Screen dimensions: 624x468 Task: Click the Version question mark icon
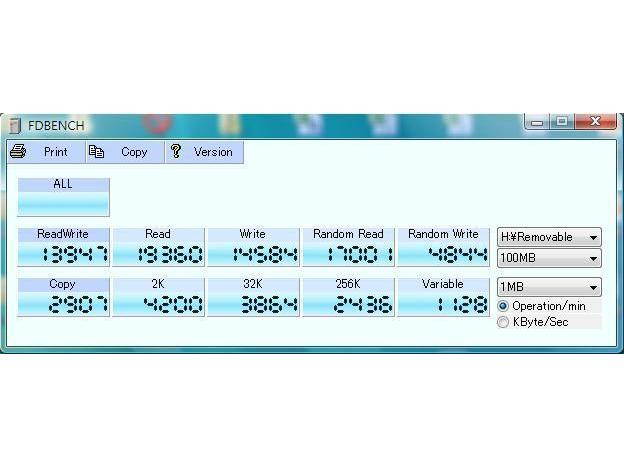pyautogui.click(x=176, y=152)
